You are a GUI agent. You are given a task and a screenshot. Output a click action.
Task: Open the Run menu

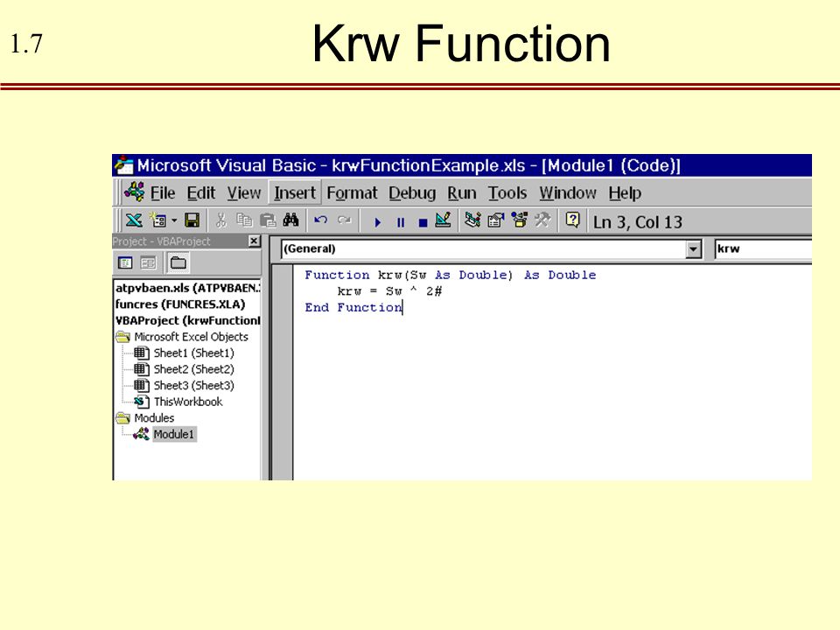(x=462, y=192)
